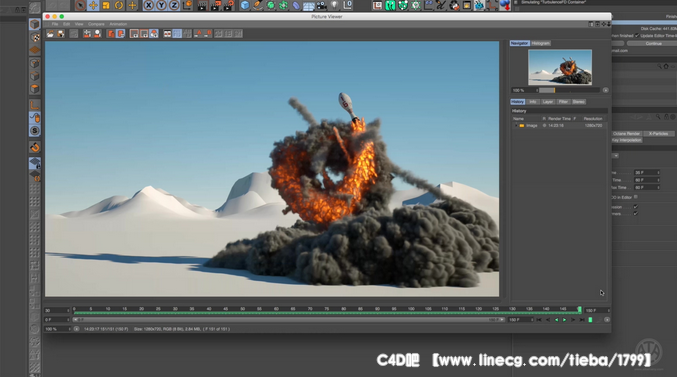Toggle the Z axis lock icon

point(174,5)
